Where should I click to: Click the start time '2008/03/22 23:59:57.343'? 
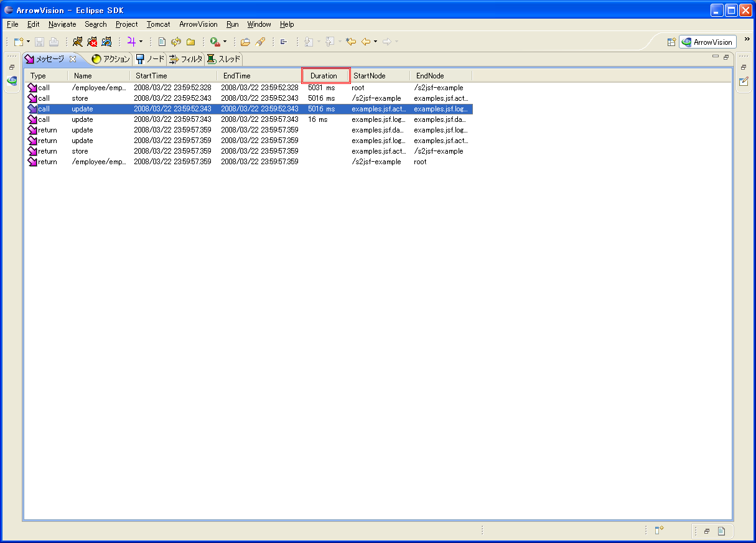[172, 119]
